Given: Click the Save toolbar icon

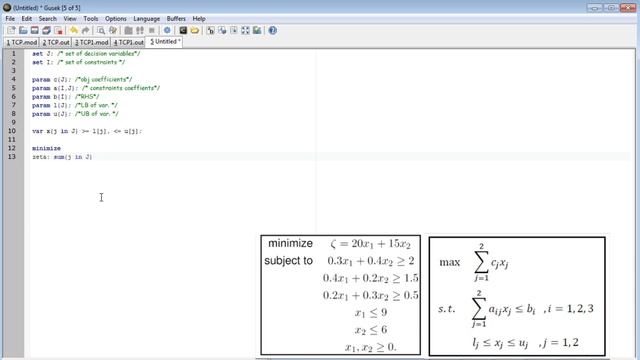Looking at the screenshot, I should (35, 30).
